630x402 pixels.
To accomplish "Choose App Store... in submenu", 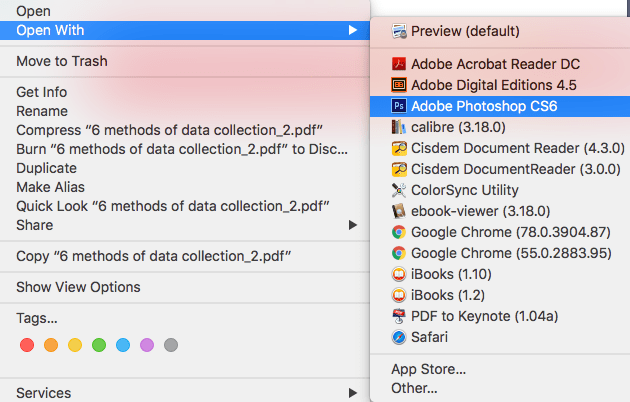I will pyautogui.click(x=500, y=369).
